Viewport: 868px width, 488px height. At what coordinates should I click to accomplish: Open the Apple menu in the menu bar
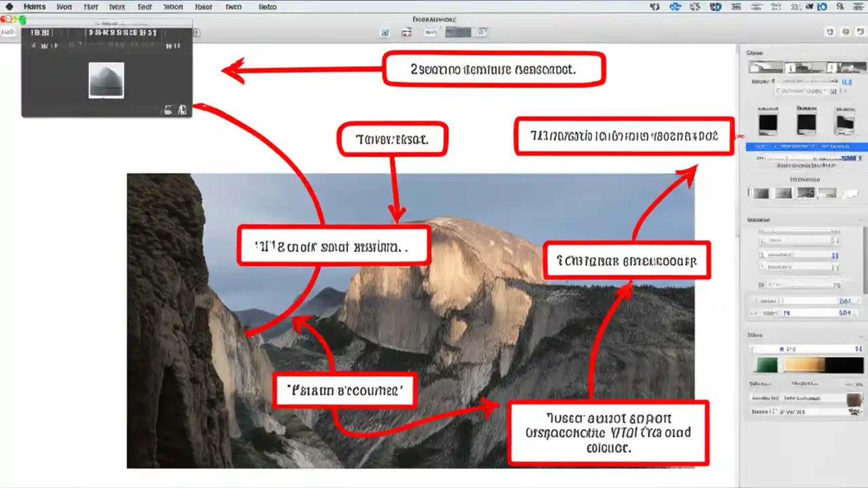tap(9, 7)
